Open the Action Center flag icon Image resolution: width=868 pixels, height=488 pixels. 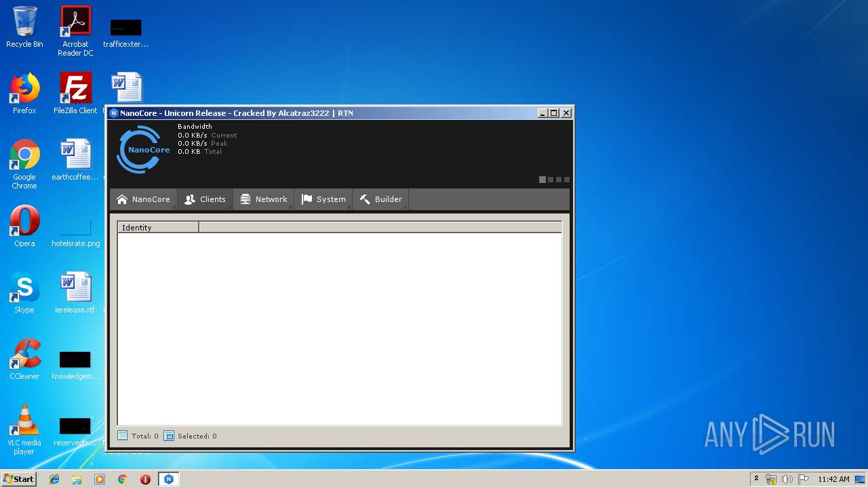tap(804, 479)
